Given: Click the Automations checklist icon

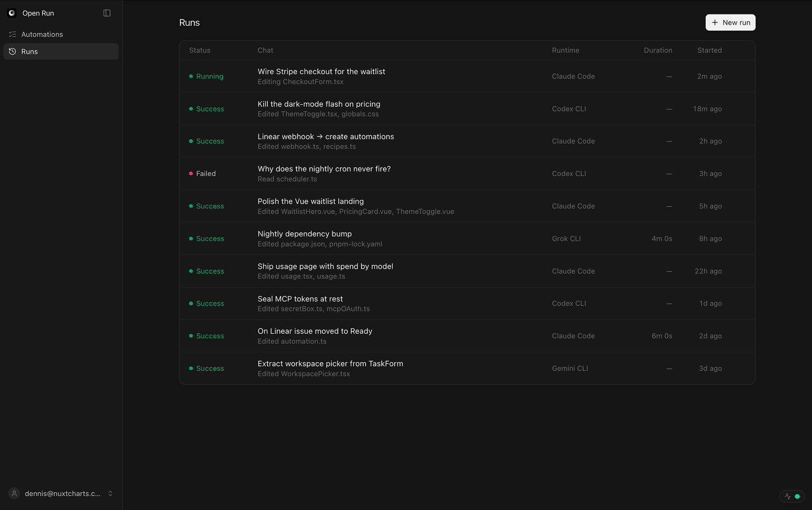Looking at the screenshot, I should [12, 34].
